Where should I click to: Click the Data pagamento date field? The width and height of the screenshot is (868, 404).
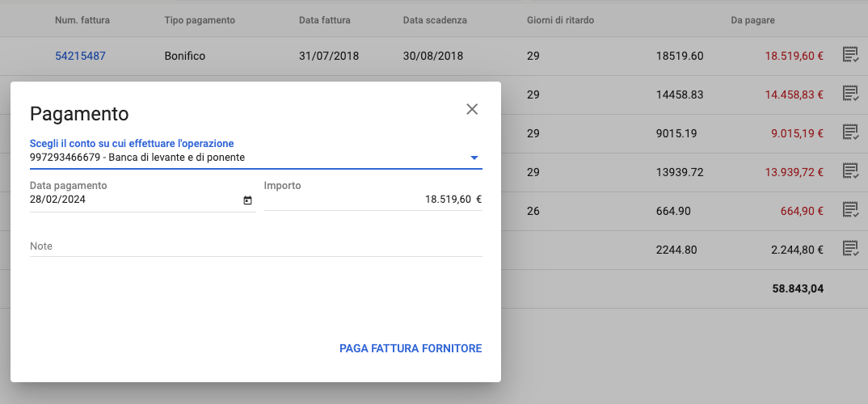133,200
